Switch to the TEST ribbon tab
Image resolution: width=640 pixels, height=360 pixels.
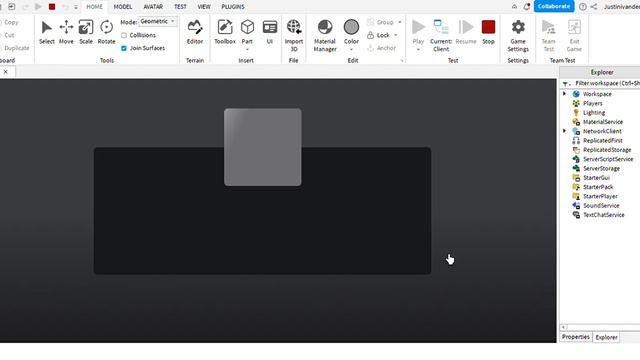point(180,7)
